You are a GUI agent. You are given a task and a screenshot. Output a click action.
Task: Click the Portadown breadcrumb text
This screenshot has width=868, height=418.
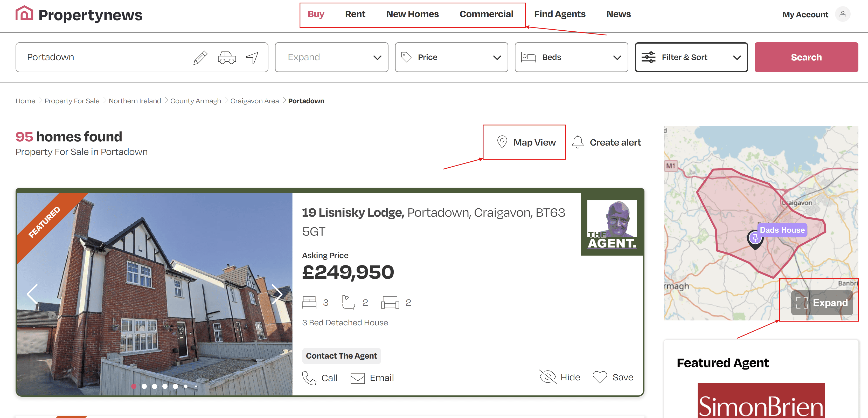pos(306,101)
